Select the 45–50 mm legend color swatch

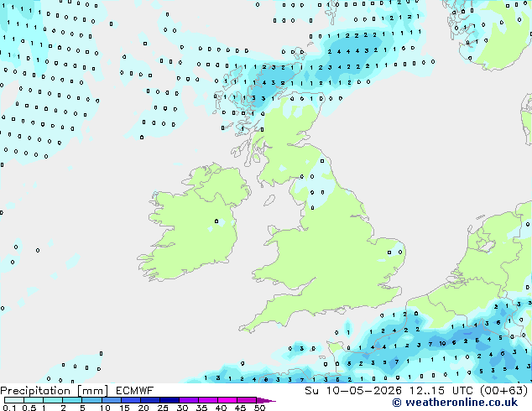pos(247,400)
